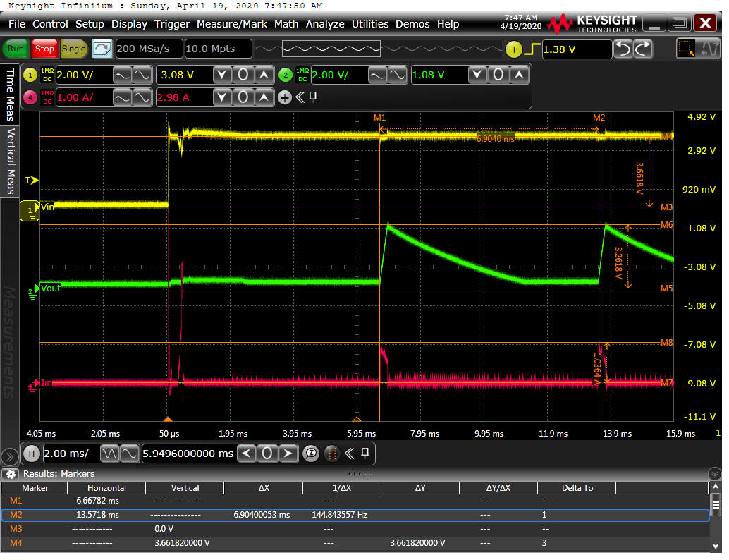Open the Utilities menu
729x560 pixels.
370,24
